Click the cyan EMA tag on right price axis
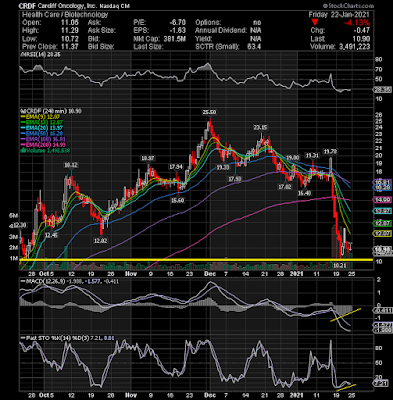393x400 pixels. [x=382, y=211]
